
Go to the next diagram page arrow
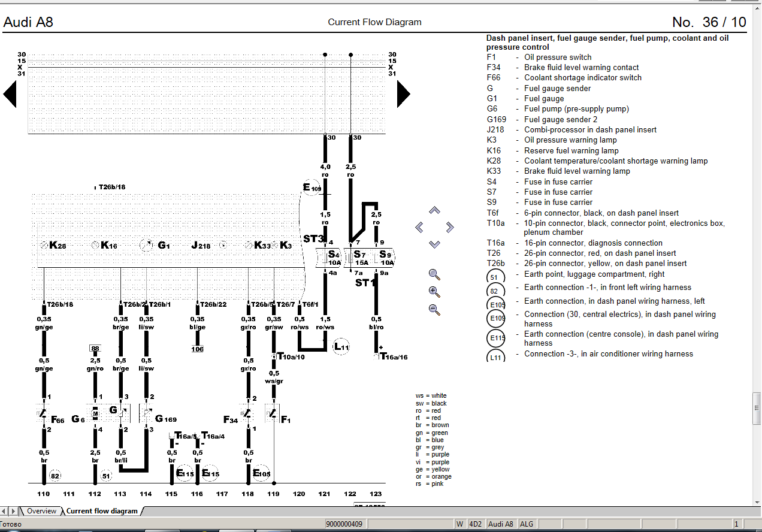click(404, 94)
